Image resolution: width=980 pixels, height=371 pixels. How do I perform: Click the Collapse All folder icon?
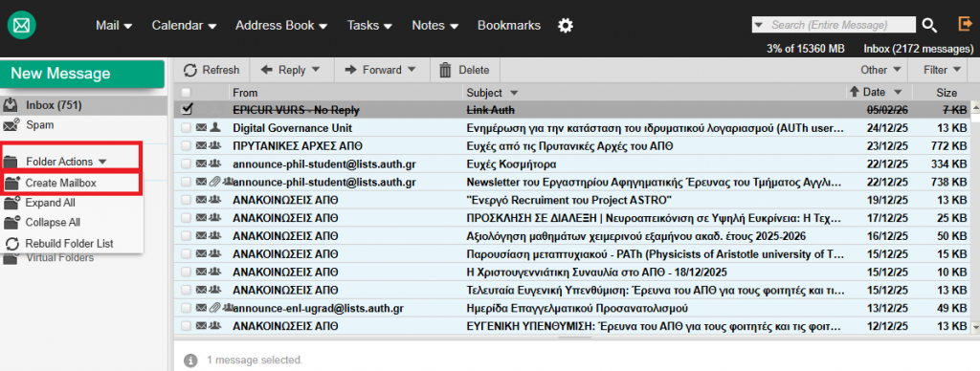(x=12, y=223)
